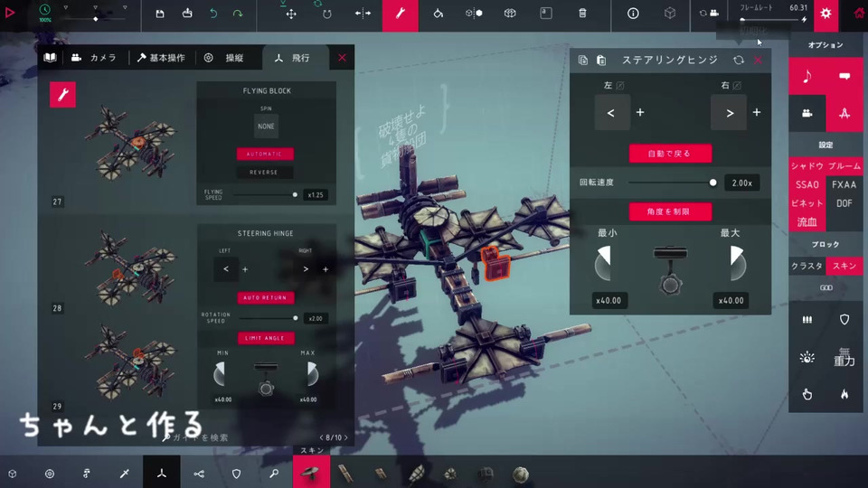Open the info icon in the toolbar
This screenshot has width=868, height=488.
(633, 14)
